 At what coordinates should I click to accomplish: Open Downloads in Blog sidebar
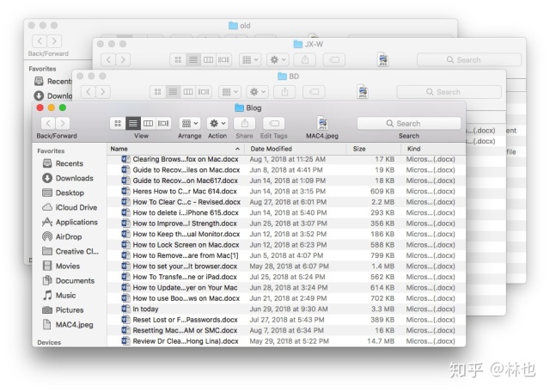(x=68, y=178)
